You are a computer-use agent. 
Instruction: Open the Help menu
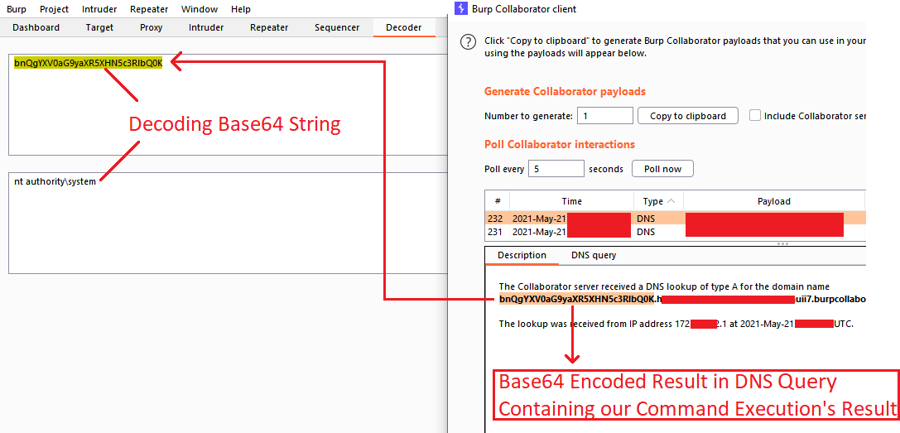(241, 9)
